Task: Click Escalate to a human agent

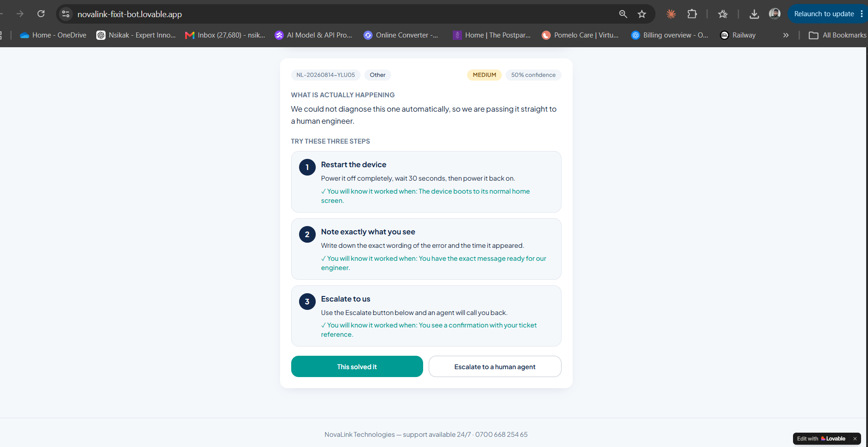Action: point(495,366)
